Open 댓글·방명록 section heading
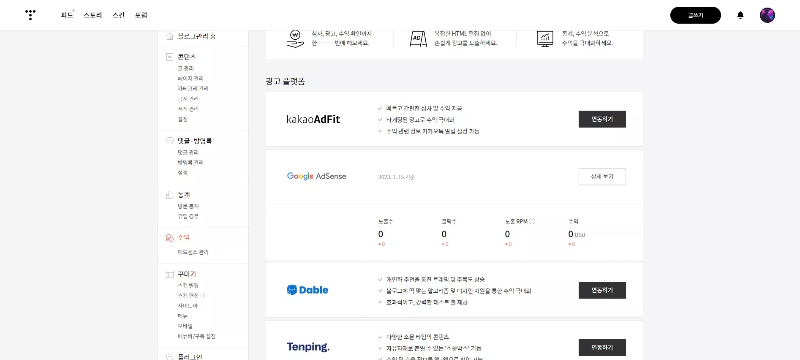The width and height of the screenshot is (800, 360). [194, 140]
